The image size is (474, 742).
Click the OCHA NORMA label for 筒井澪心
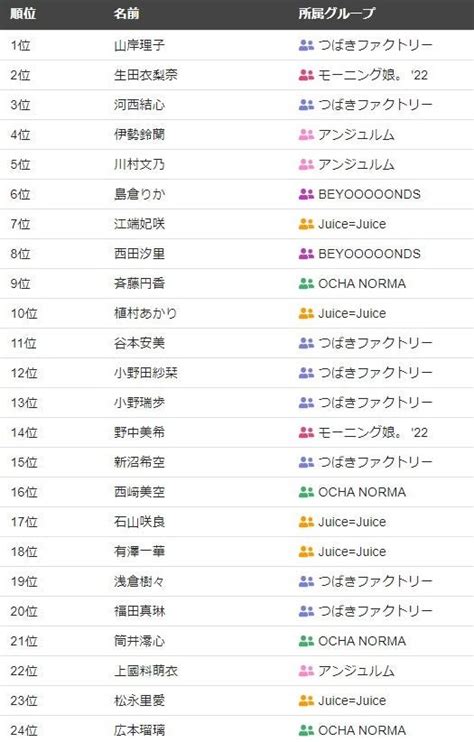point(362,641)
